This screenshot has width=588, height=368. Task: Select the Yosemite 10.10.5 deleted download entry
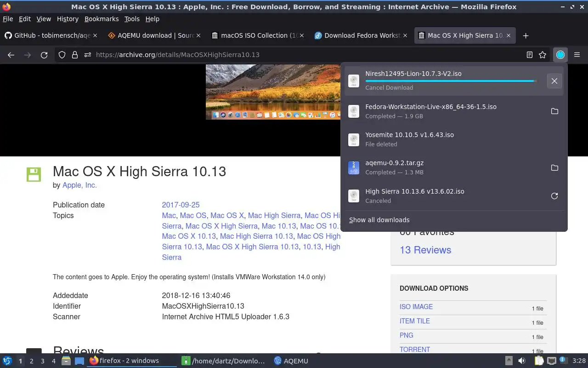pyautogui.click(x=454, y=139)
